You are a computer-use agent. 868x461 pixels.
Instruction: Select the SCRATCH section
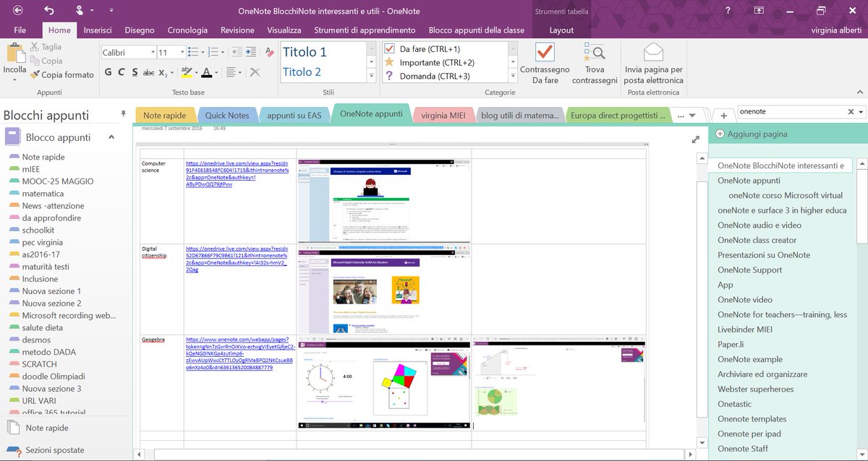pos(40,364)
